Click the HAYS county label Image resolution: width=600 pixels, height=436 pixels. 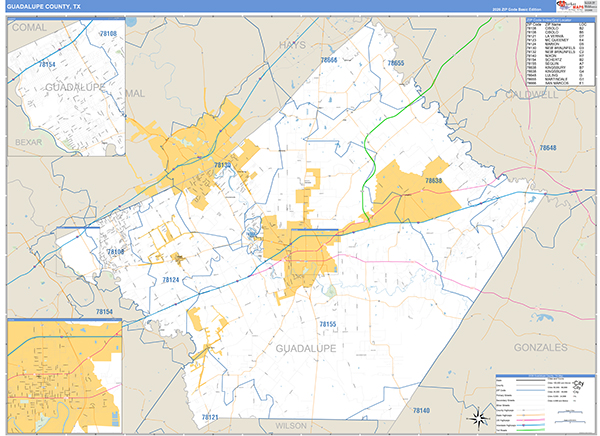click(292, 45)
